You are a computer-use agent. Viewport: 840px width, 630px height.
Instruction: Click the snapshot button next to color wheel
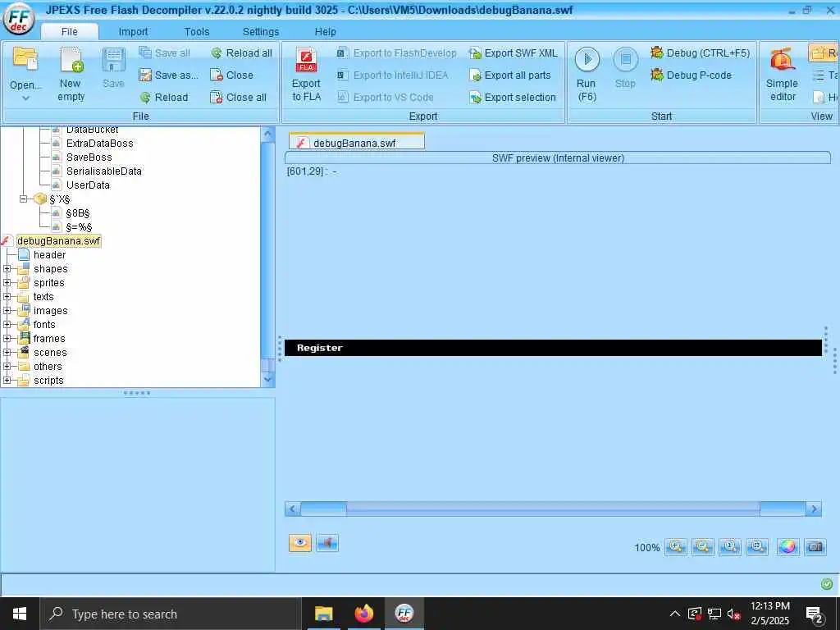815,547
